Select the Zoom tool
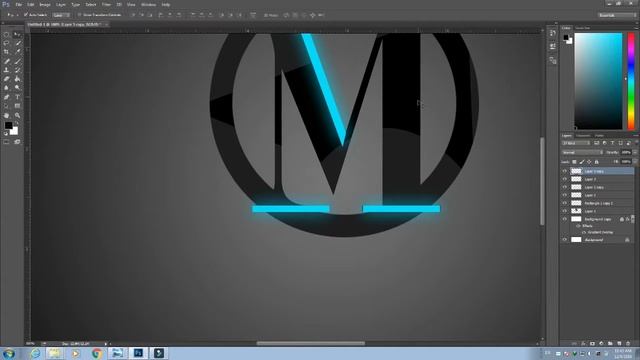 pos(17,116)
